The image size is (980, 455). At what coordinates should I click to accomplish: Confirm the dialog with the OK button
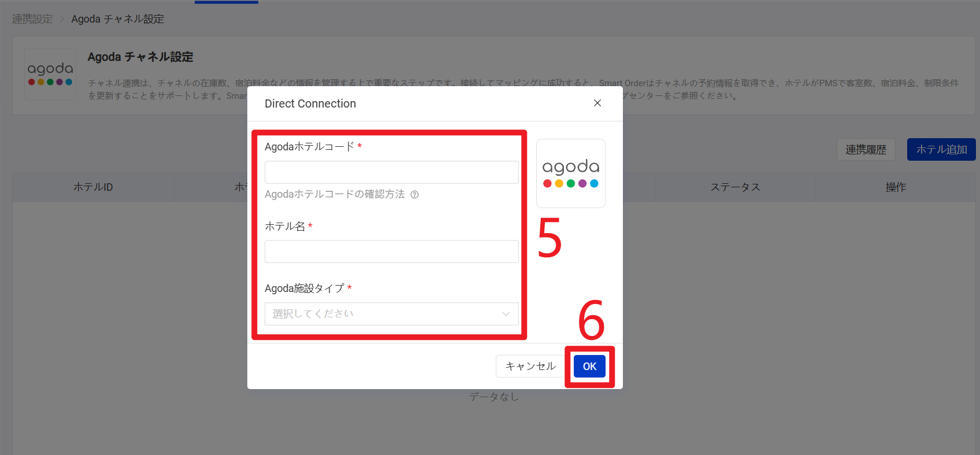(589, 367)
